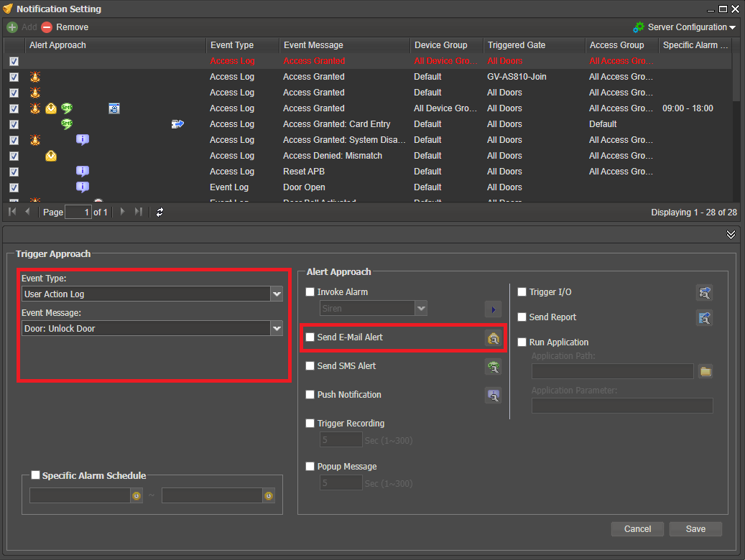
Task: Enable the Push Notification checkbox
Action: [310, 395]
